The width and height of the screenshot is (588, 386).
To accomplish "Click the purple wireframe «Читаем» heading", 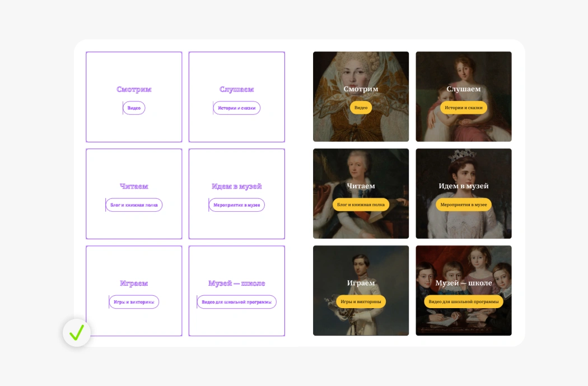I will coord(134,187).
